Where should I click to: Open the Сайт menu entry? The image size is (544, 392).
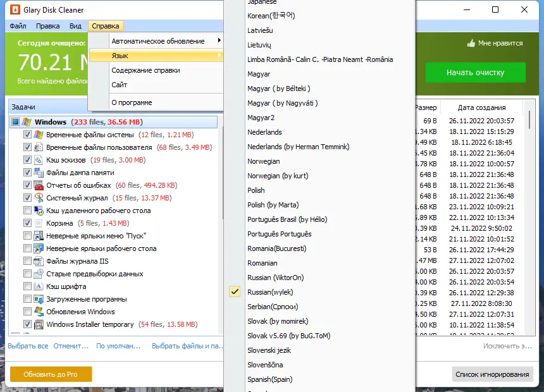coord(156,85)
